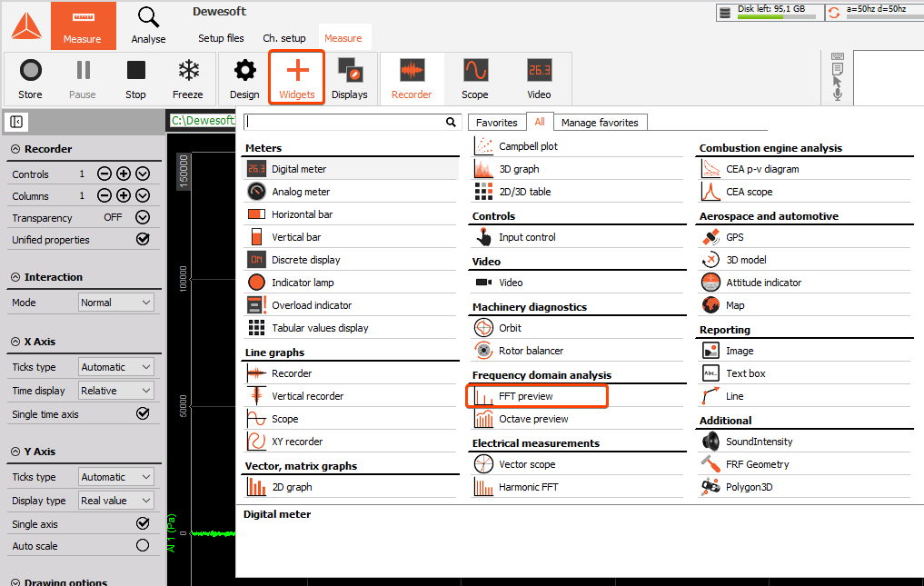Viewport: 924px width, 586px height.
Task: Collapse the left properties sidebar icon
Action: pos(16,122)
